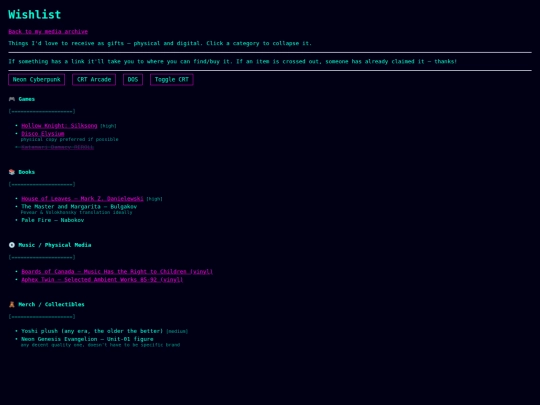Open the Hollow Knight: Silksong link
This screenshot has width=540, height=405.
coord(59,126)
